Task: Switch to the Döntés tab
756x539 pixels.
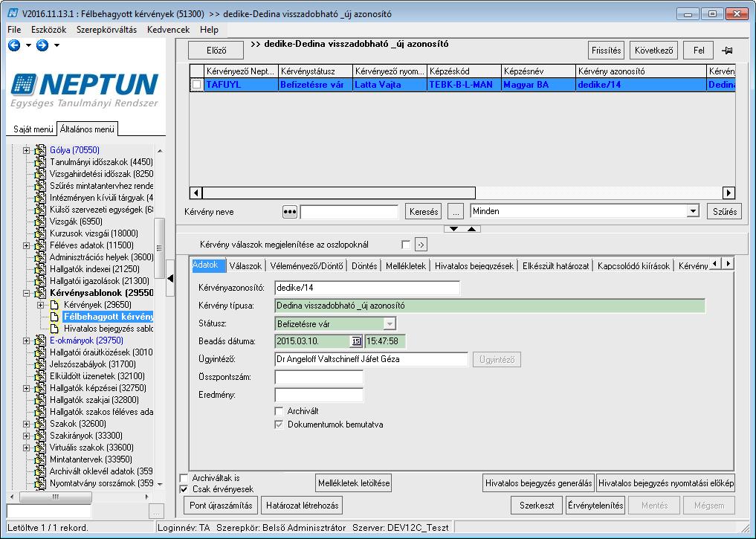Action: (x=364, y=266)
